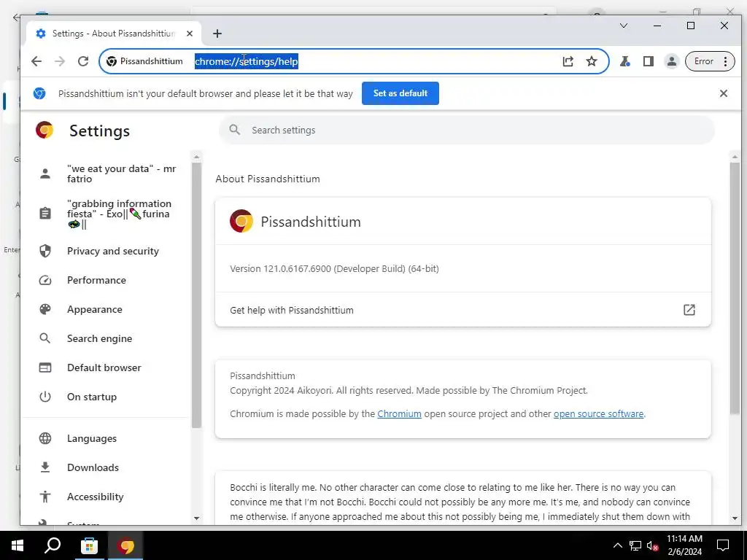Open the experiments flask icon
Viewport: 747px width, 560px height.
[624, 61]
